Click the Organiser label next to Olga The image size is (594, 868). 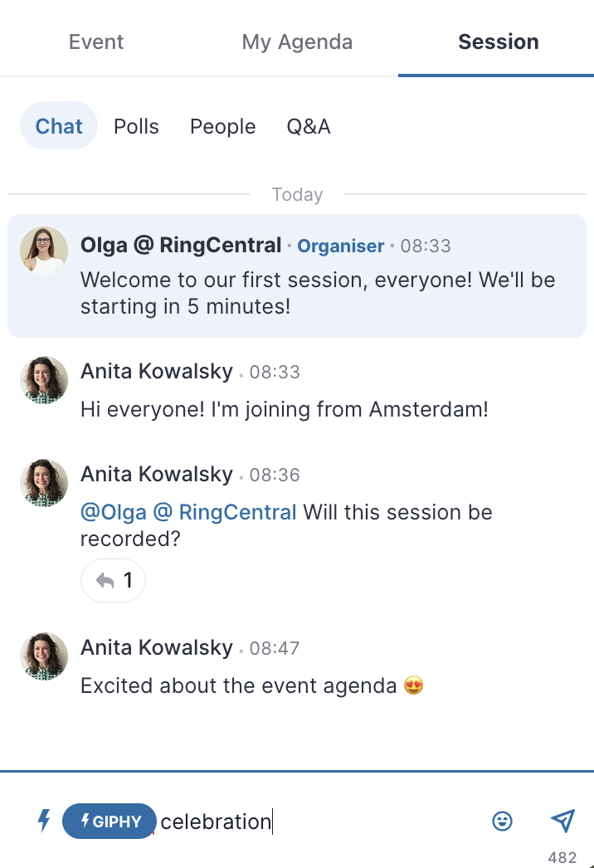[340, 246]
